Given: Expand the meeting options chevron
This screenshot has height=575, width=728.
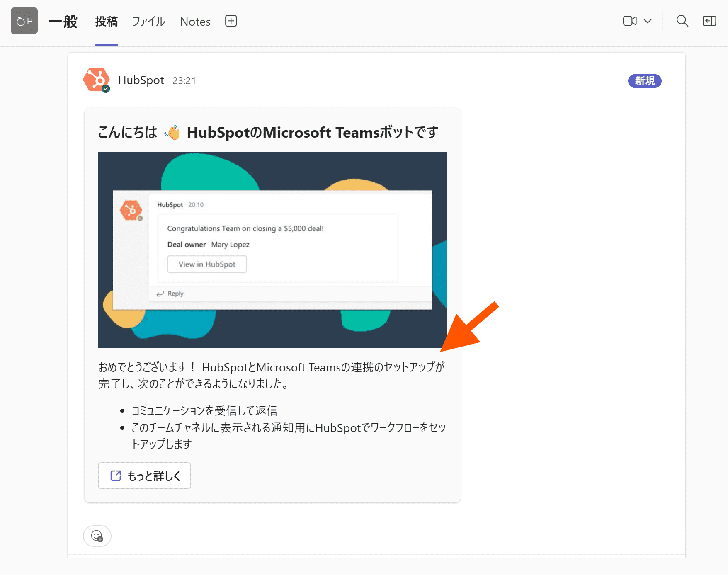Looking at the screenshot, I should coord(648,21).
